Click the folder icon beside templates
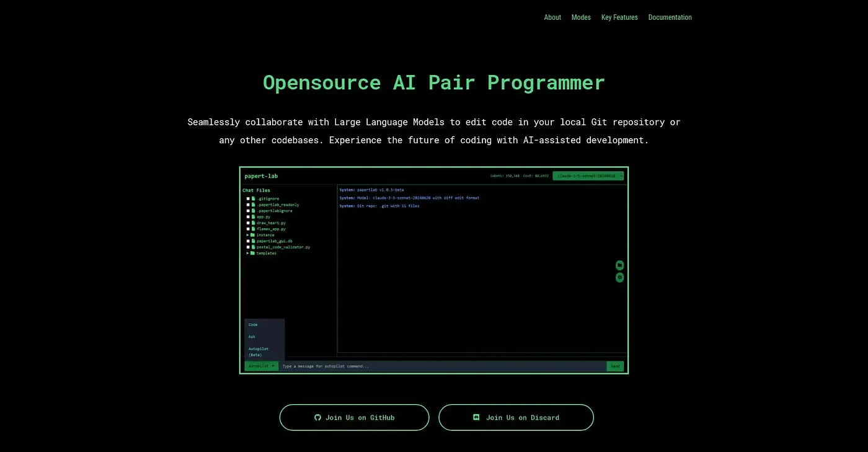 253,253
